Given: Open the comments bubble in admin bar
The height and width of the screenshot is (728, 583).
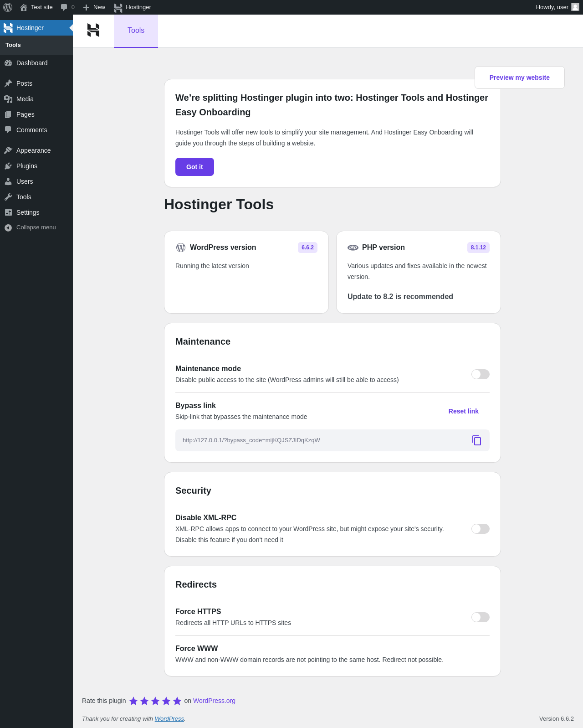Looking at the screenshot, I should coord(67,7).
